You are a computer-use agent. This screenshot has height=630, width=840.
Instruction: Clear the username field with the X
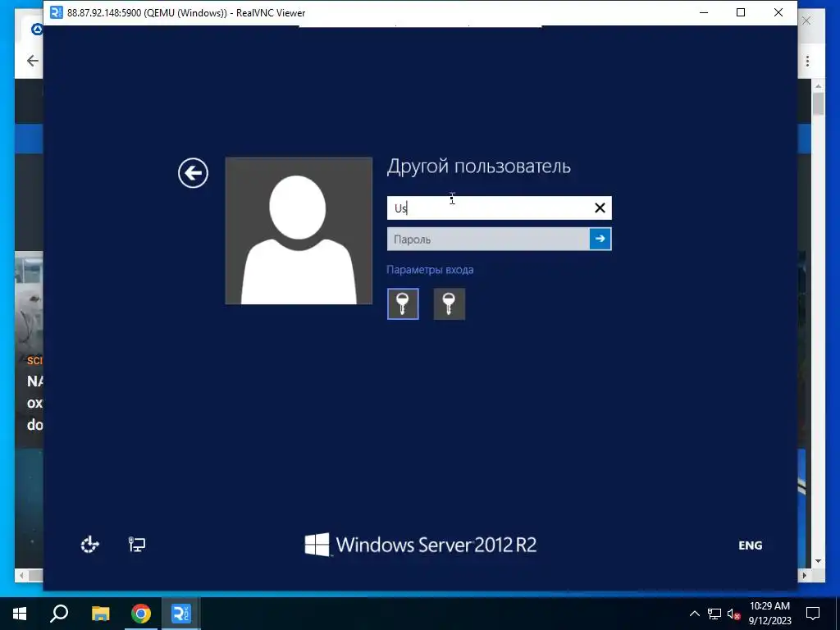point(600,208)
